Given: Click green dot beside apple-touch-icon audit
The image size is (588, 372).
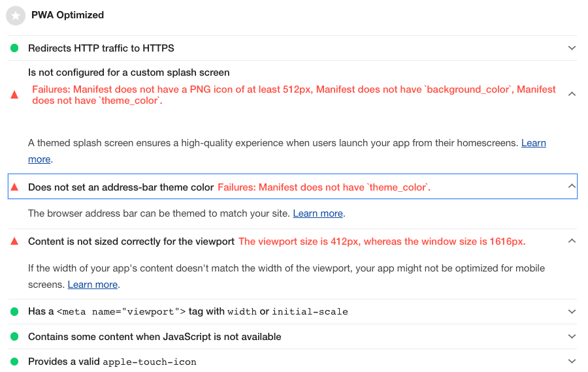Looking at the screenshot, I should tap(14, 362).
